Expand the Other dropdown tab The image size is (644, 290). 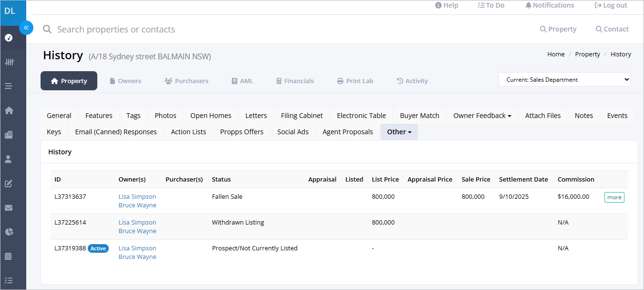pyautogui.click(x=399, y=132)
